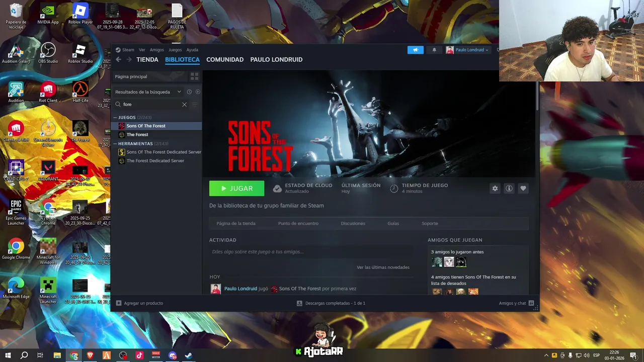This screenshot has height=362, width=644.
Task: Open the Steam announcements megaphone
Action: pos(416,50)
